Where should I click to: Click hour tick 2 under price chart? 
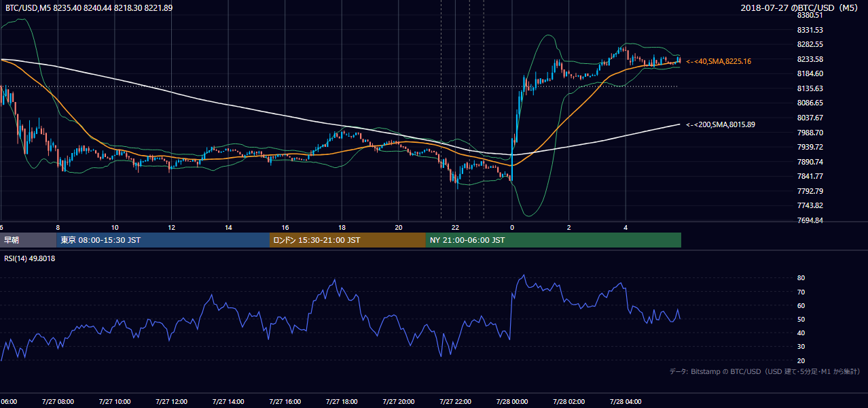pos(568,228)
